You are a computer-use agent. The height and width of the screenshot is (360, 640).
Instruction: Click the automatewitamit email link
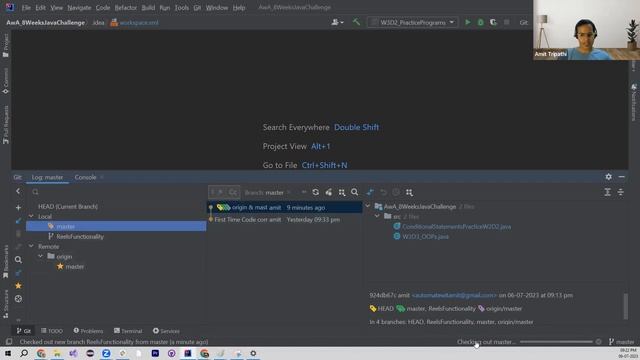[454, 295]
